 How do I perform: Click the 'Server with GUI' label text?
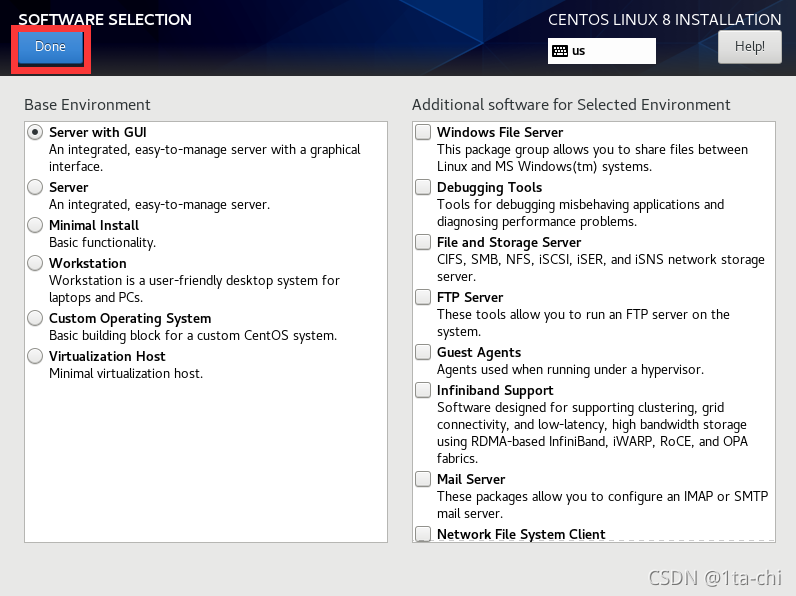[x=97, y=133]
